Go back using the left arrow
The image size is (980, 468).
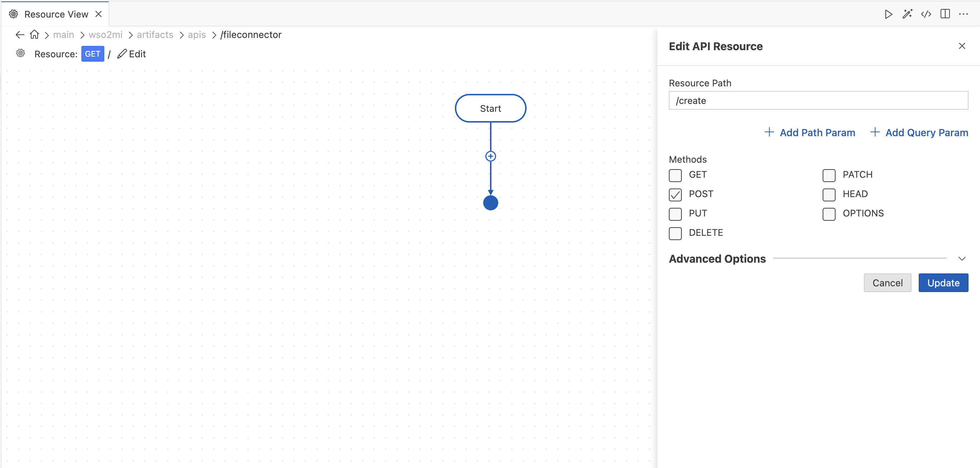click(x=20, y=35)
